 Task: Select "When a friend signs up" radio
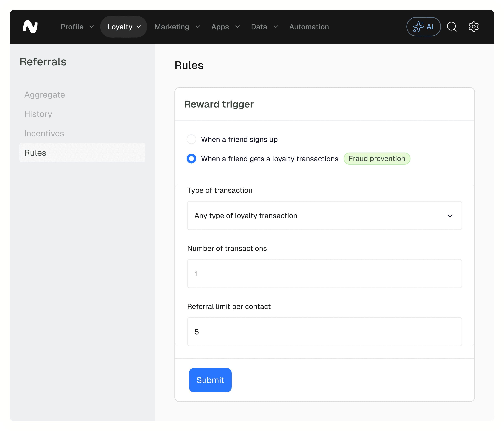(x=191, y=139)
